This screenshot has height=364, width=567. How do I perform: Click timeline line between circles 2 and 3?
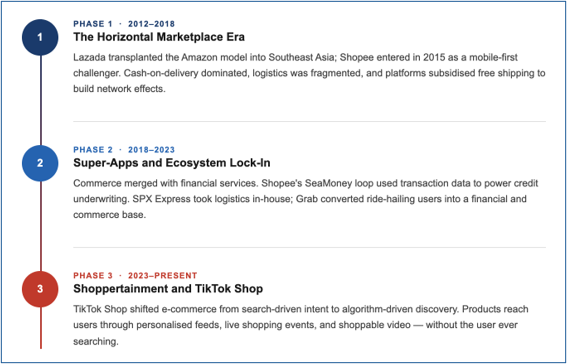tap(40, 226)
